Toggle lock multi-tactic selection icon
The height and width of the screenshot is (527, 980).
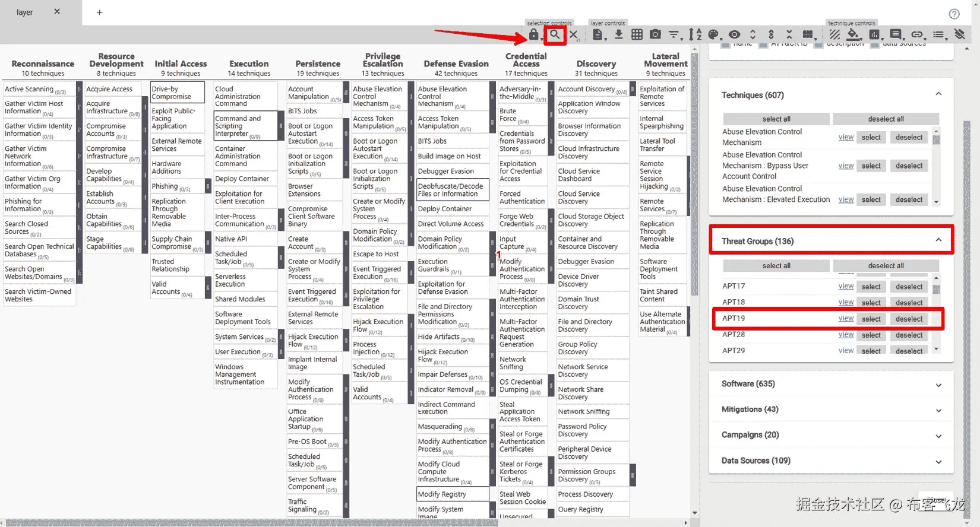tap(533, 34)
